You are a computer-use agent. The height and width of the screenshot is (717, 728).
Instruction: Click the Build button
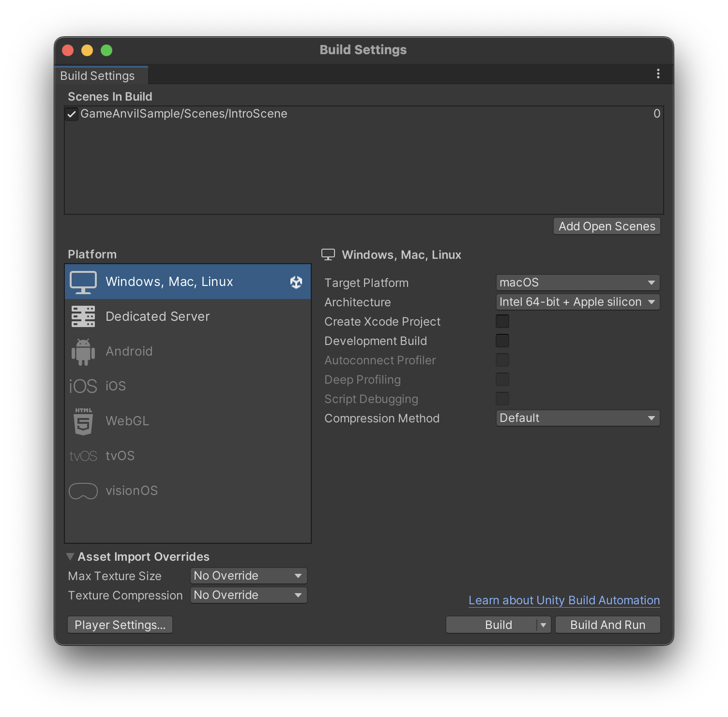click(491, 625)
